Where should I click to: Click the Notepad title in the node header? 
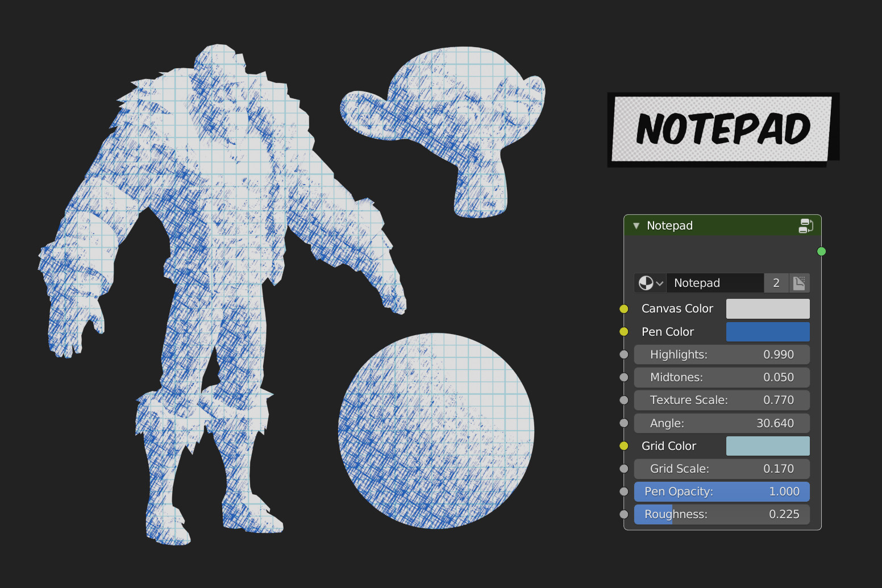click(669, 226)
